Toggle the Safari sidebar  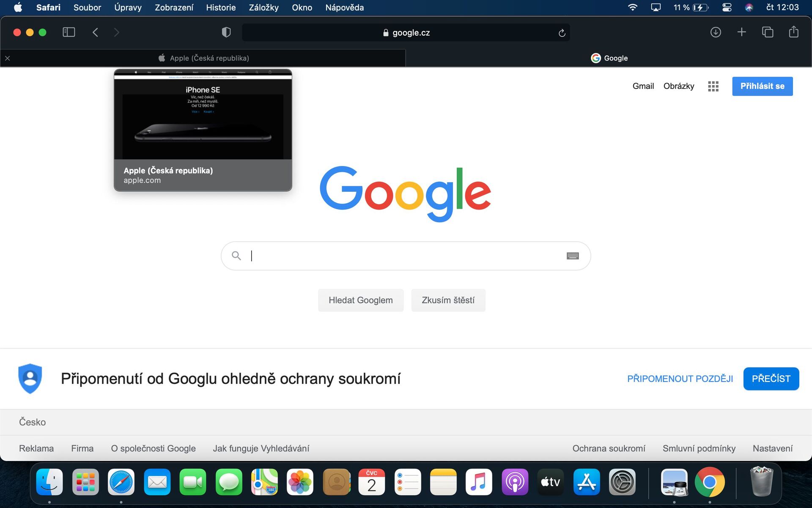[69, 32]
